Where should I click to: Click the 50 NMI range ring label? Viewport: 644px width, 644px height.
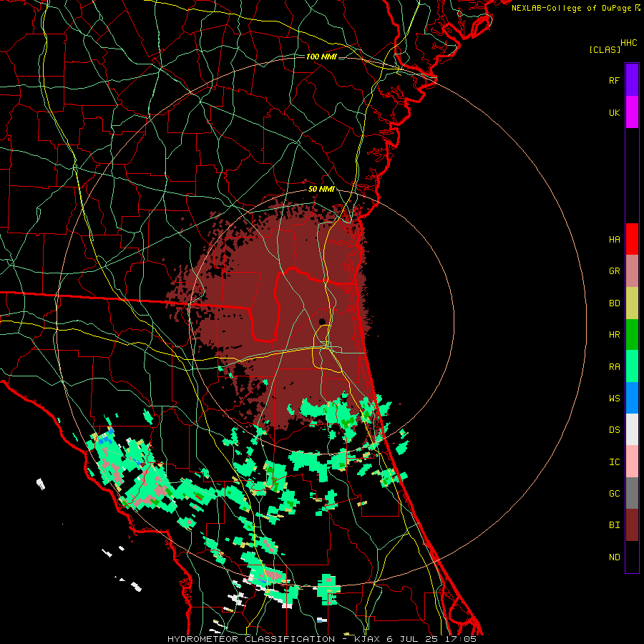(321, 190)
